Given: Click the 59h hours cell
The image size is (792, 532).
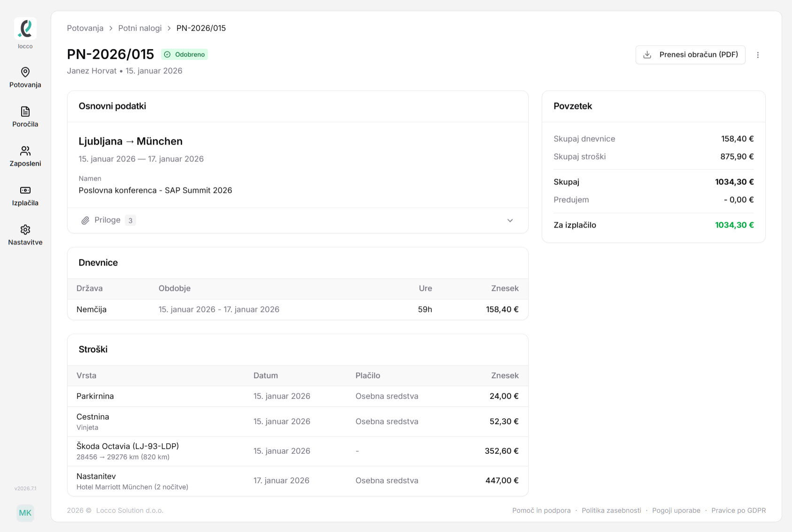Looking at the screenshot, I should (425, 310).
